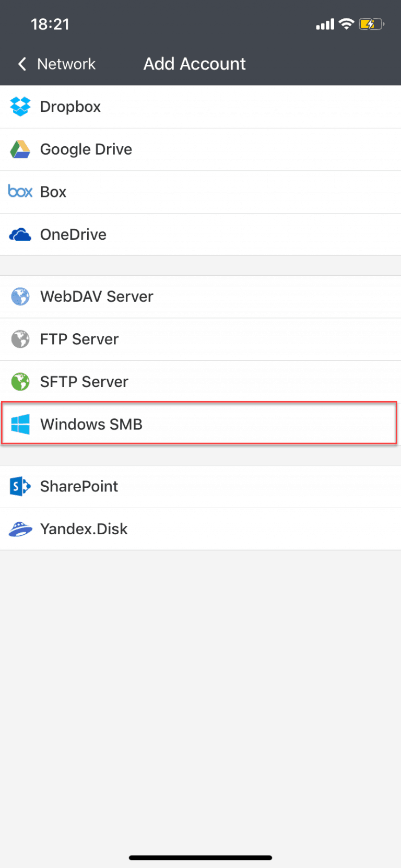This screenshot has height=868, width=401.
Task: Open the highlighted Windows SMB option
Action: [91, 424]
